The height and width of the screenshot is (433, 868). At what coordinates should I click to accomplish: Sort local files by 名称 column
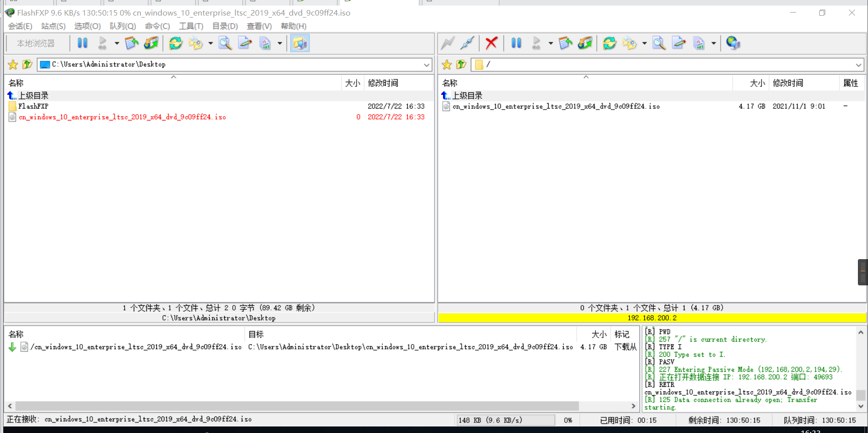[x=173, y=83]
